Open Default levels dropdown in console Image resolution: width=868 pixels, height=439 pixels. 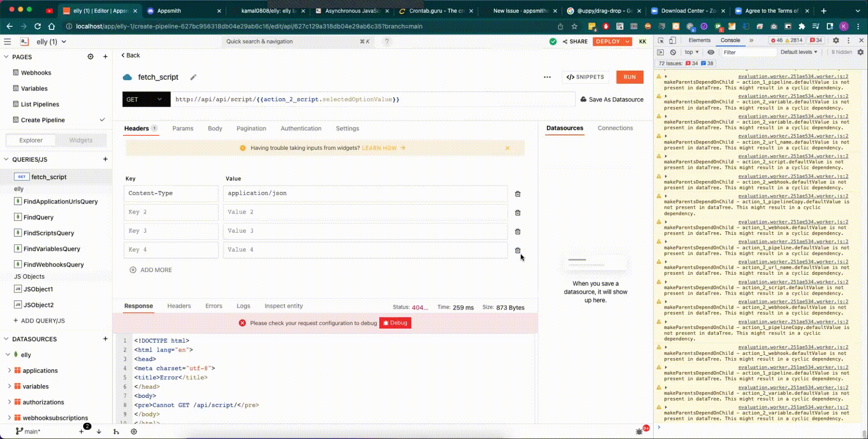798,52
